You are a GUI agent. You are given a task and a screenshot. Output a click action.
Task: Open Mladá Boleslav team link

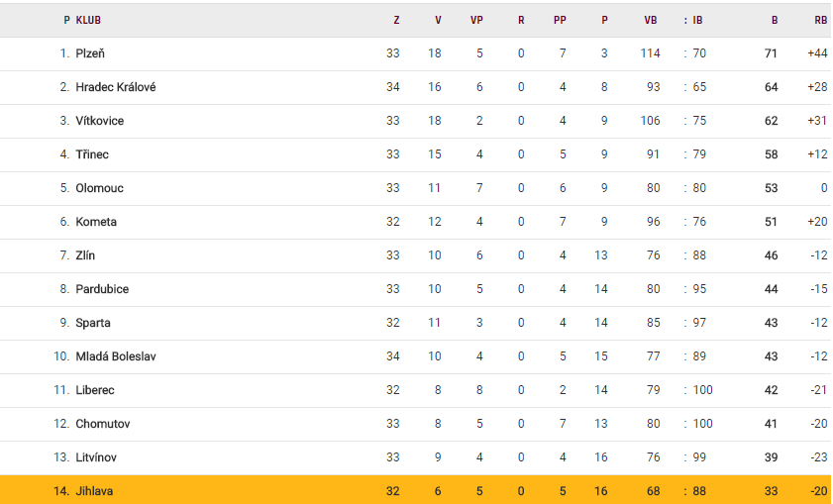click(115, 356)
